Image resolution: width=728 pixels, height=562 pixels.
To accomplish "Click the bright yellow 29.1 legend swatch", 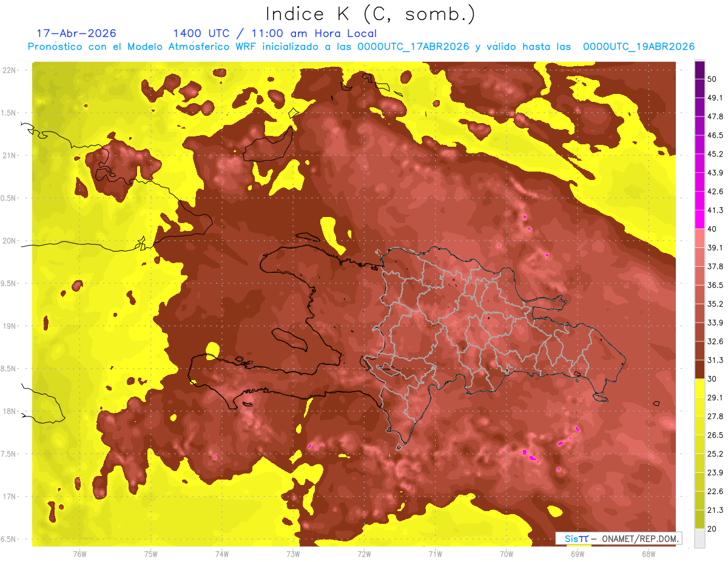I will [699, 388].
